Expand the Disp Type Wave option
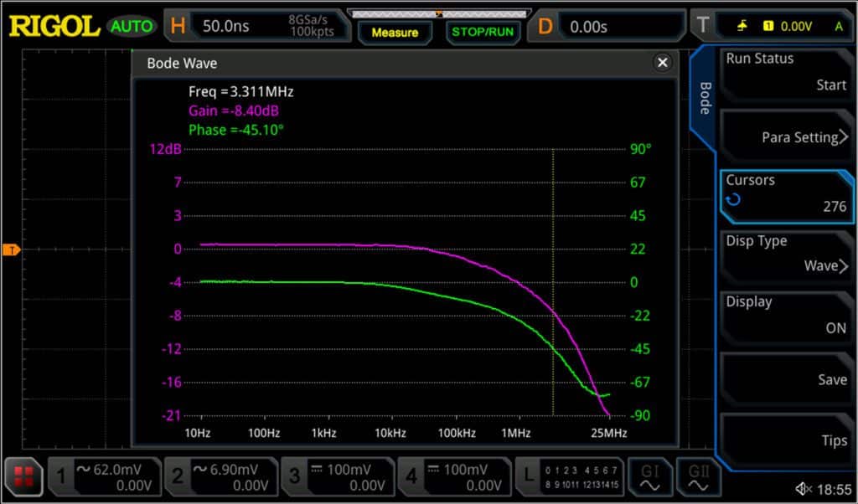The height and width of the screenshot is (504, 858). (x=785, y=254)
